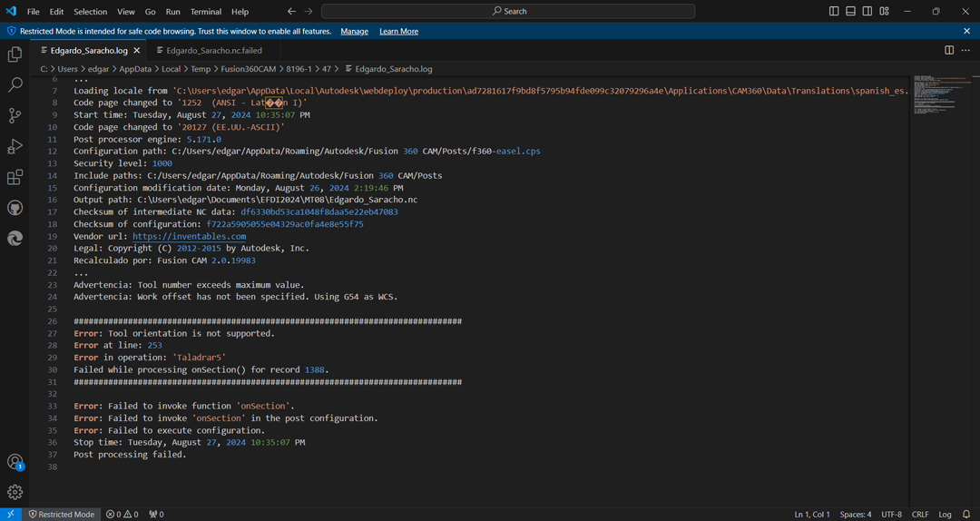
Task: Click the minimap code overview
Action: (x=941, y=95)
